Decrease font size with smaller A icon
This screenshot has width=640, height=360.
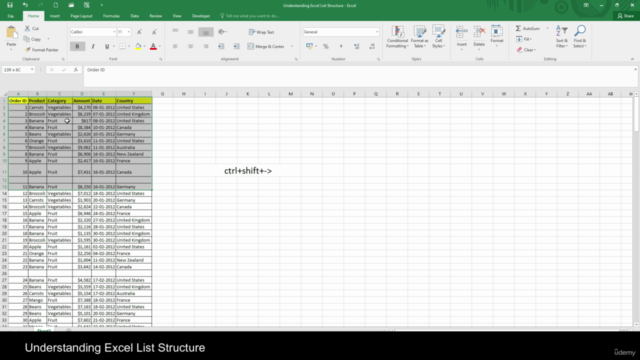coord(154,32)
